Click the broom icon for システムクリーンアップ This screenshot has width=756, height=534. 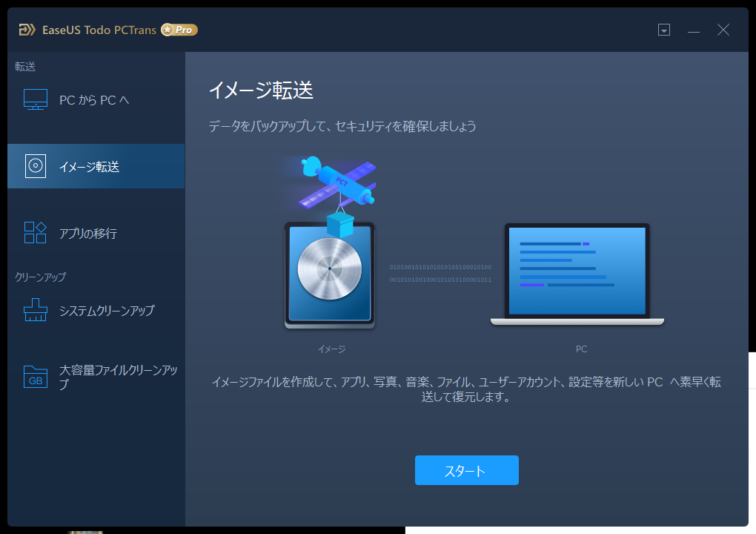[36, 310]
